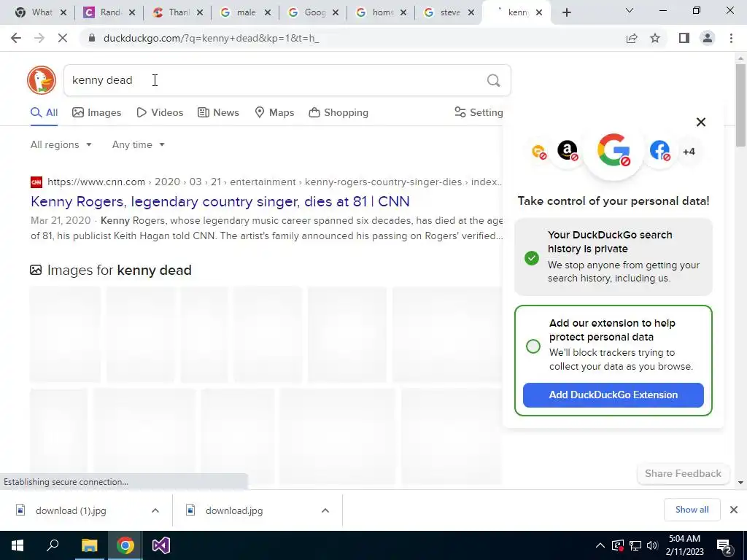Open the Kenny Rogers CNN result link
Image resolution: width=747 pixels, height=560 pixels.
pos(220,201)
